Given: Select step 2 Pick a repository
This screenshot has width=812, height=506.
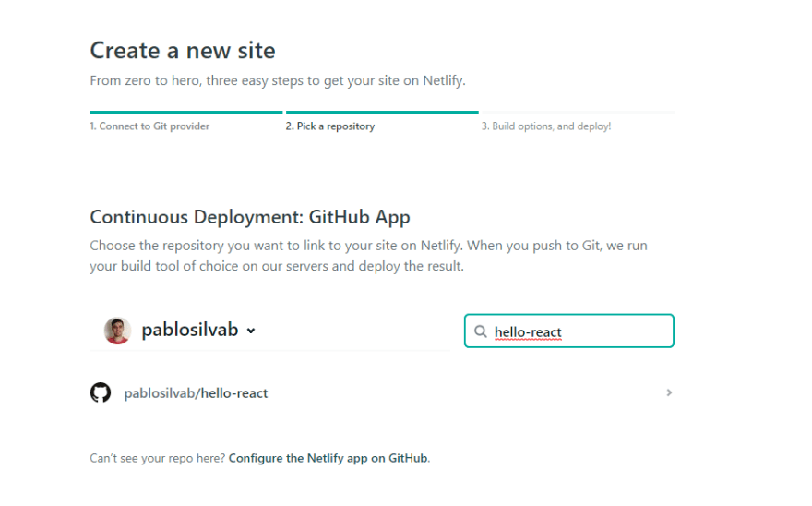Looking at the screenshot, I should point(330,126).
